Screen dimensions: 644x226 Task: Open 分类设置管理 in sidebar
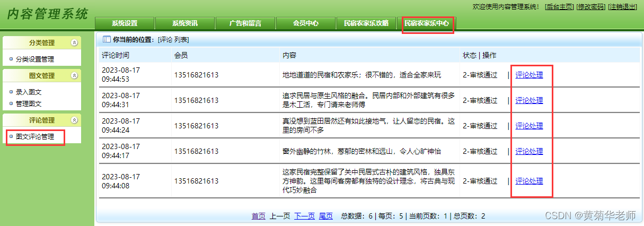tap(35, 59)
